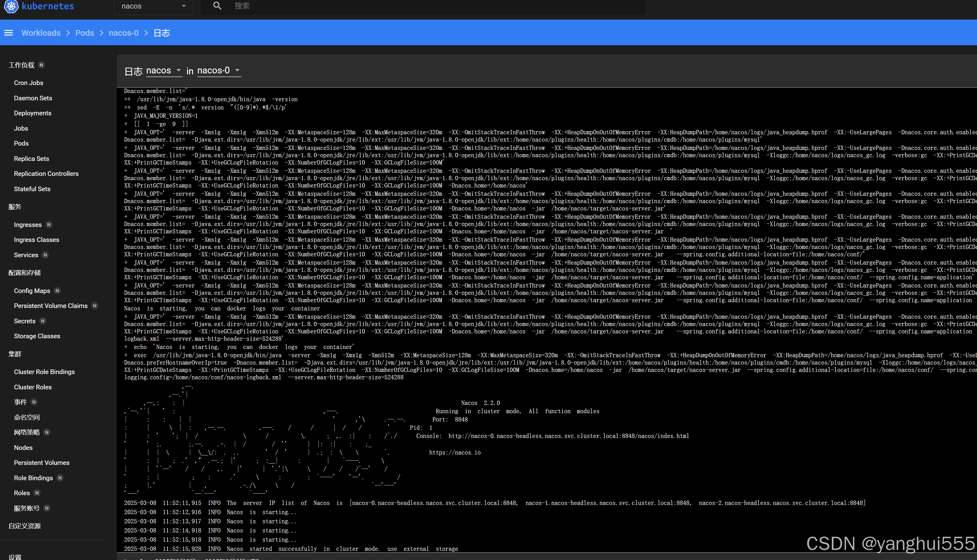Navigate to nacos-0 breadcrumb

(x=124, y=33)
